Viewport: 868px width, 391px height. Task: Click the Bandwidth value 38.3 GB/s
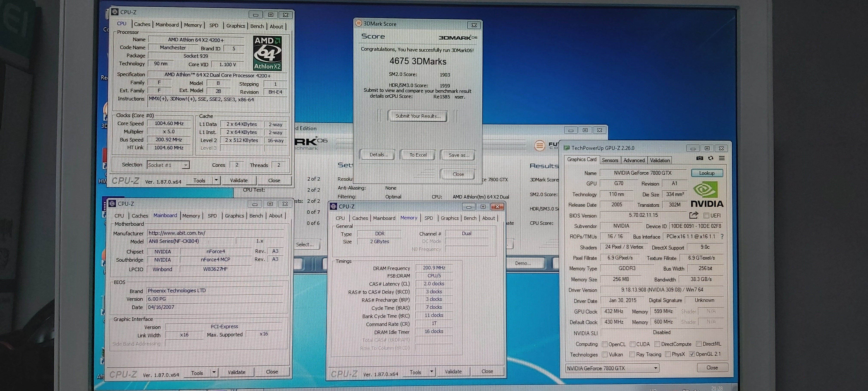point(701,279)
